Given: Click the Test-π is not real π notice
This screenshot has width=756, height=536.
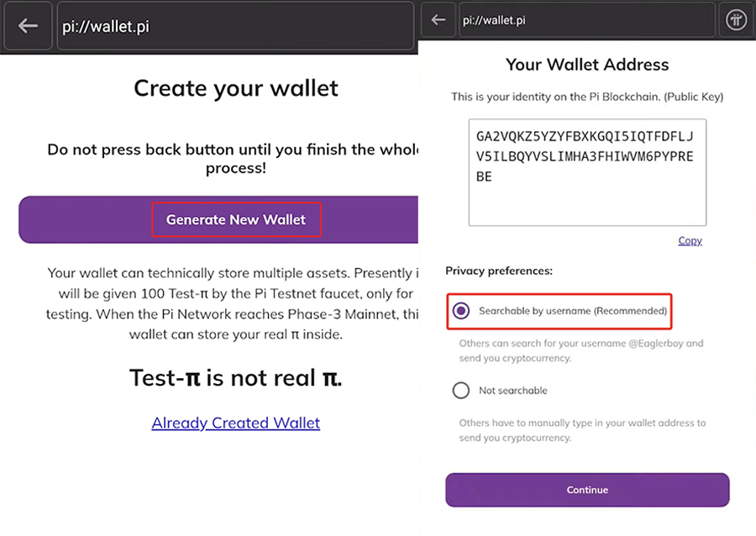Looking at the screenshot, I should (236, 378).
